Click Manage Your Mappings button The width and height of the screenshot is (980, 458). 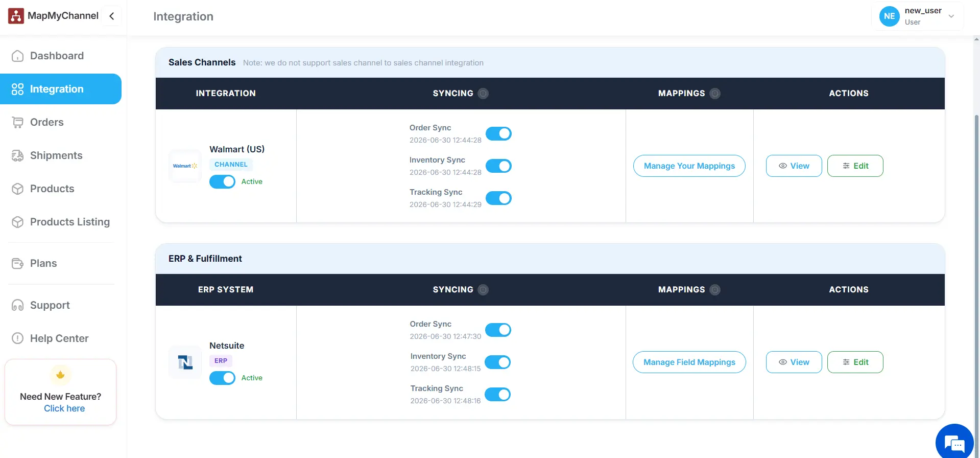689,166
